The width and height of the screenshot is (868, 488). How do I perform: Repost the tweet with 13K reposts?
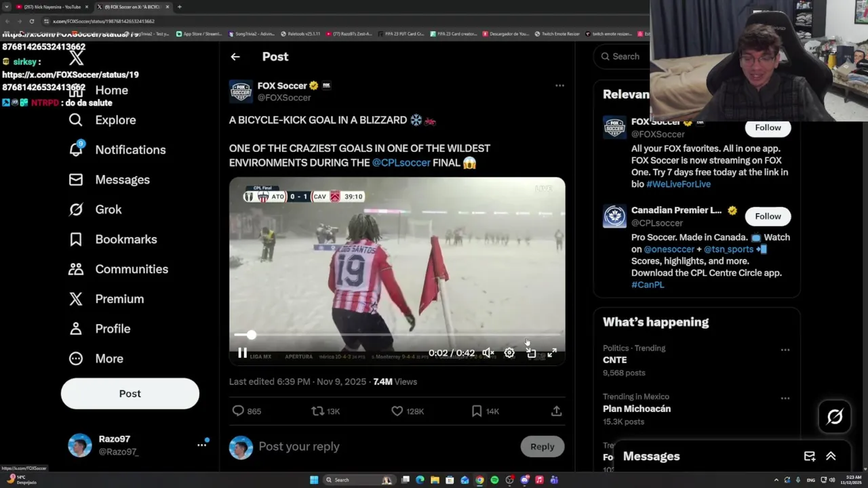[317, 411]
